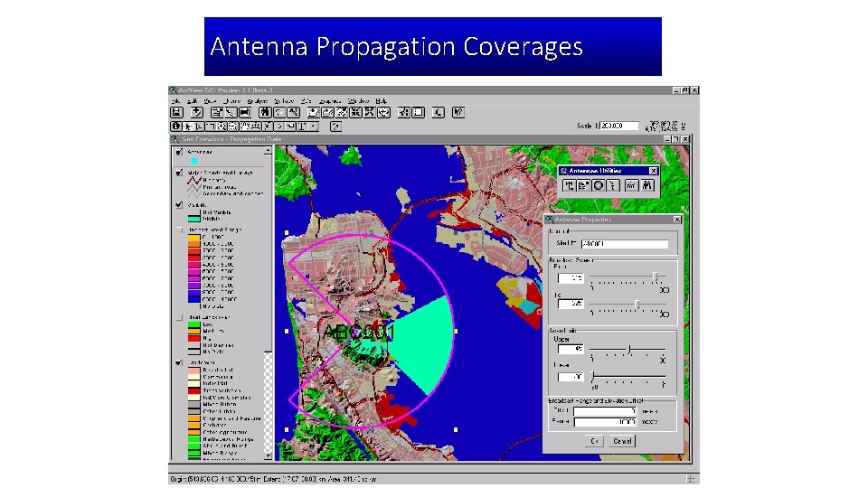Click the cyan Antennas legend symbol
Viewport: 868px width, 488px height.
tap(193, 161)
